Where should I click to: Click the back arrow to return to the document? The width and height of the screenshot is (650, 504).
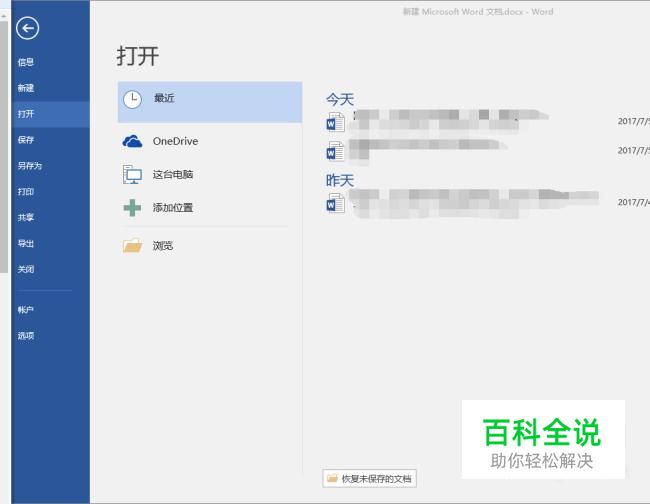point(27,28)
